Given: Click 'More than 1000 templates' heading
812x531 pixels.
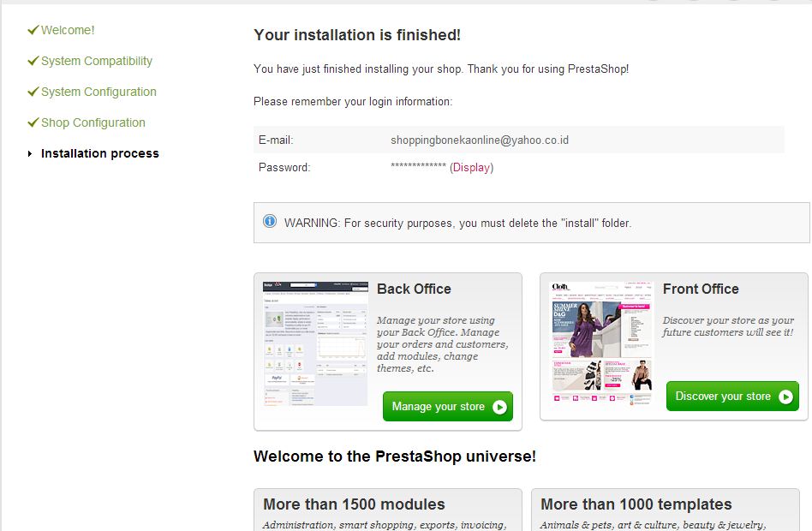Looking at the screenshot, I should pos(636,504).
